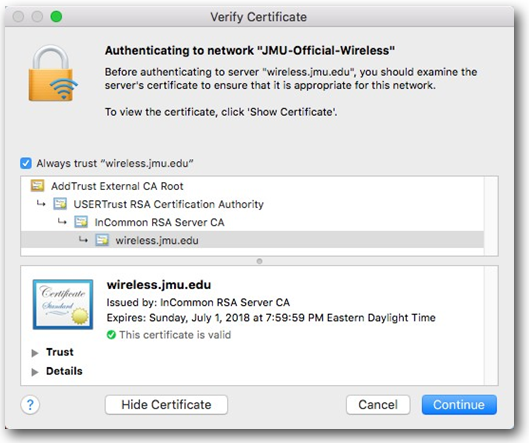Click the green zoom window button
529x443 pixels.
tap(56, 16)
